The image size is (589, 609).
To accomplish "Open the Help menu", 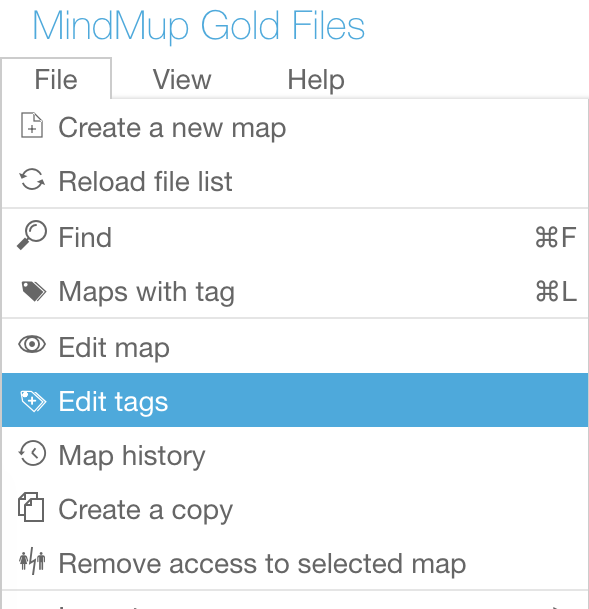I will pos(316,80).
